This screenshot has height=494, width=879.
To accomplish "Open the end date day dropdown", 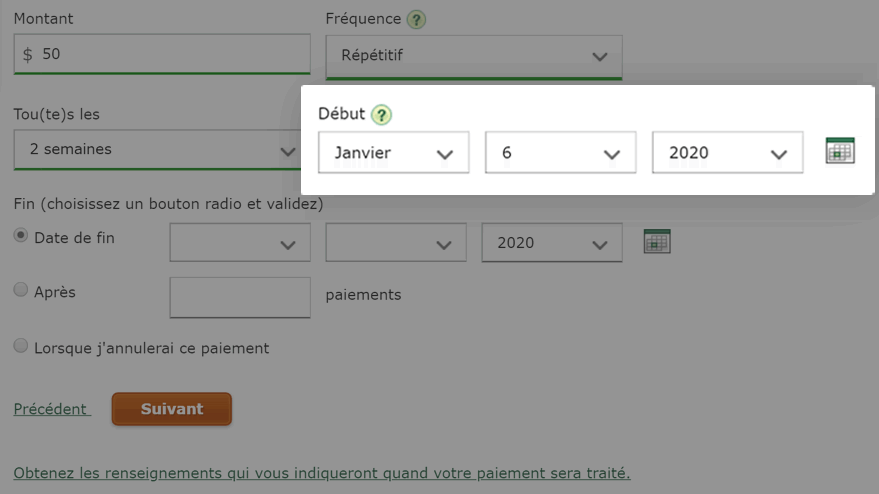I will coord(396,243).
